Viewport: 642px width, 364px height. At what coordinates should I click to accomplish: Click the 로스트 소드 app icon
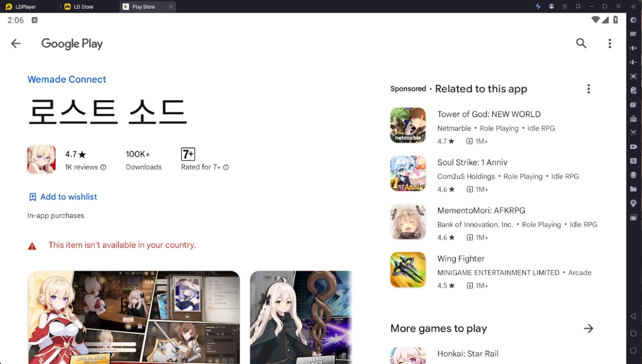41,160
